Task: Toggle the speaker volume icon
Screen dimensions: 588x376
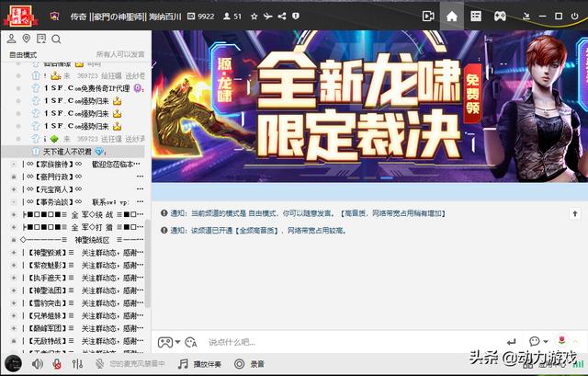Action: click(x=37, y=364)
